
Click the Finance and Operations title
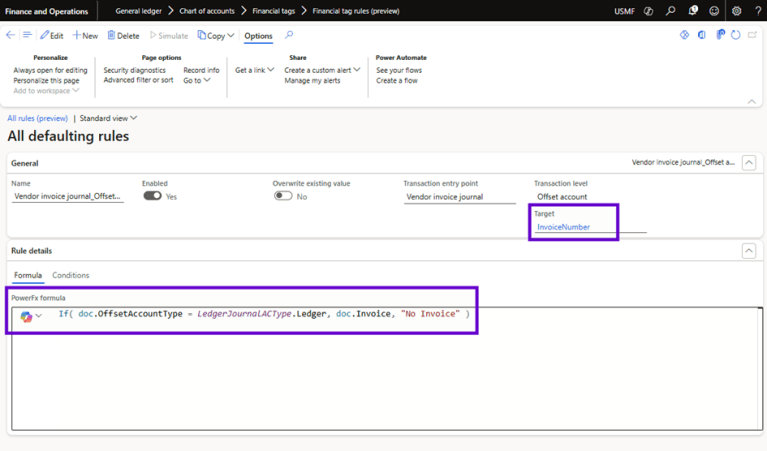point(46,11)
